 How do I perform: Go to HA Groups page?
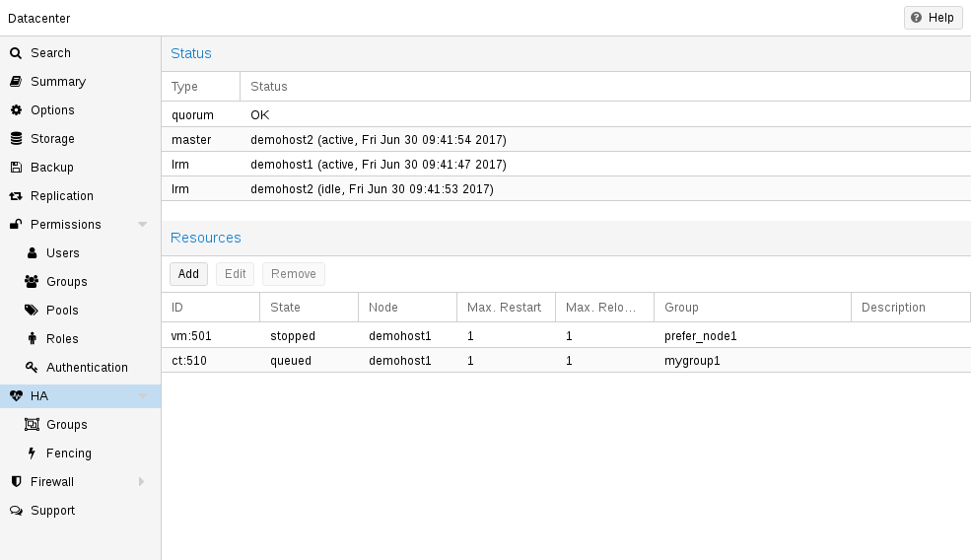point(66,425)
